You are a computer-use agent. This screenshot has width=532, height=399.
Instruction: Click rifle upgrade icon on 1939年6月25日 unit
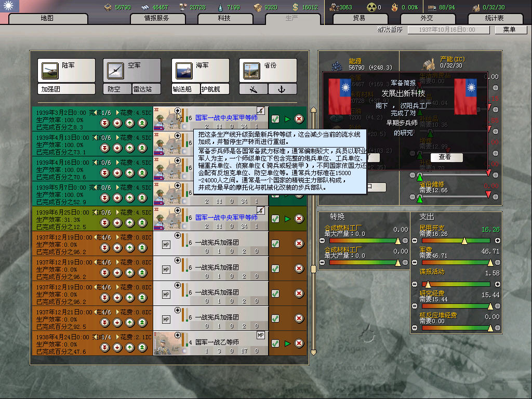pos(261,210)
